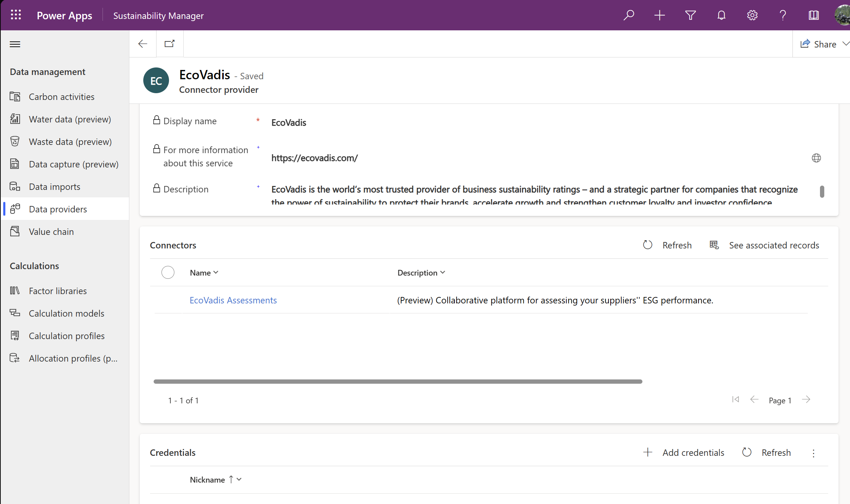This screenshot has width=850, height=504.
Task: Click the connector description cell text
Action: click(x=555, y=300)
